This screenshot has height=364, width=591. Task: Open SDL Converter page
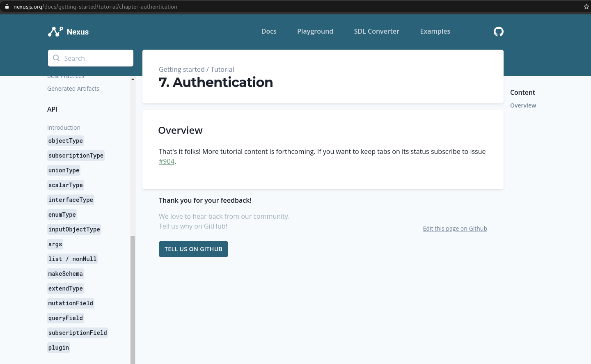click(376, 31)
